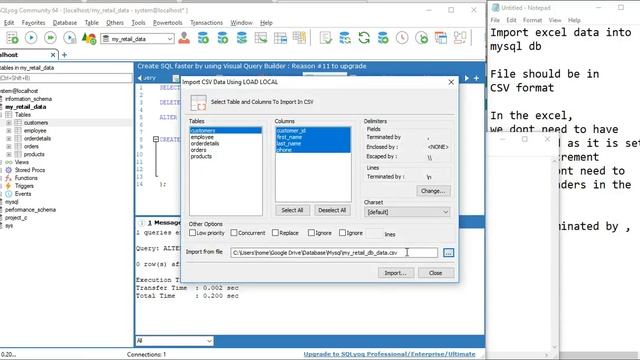
Task: Click the red-topped window icon in toolbar
Action: click(x=441, y=38)
